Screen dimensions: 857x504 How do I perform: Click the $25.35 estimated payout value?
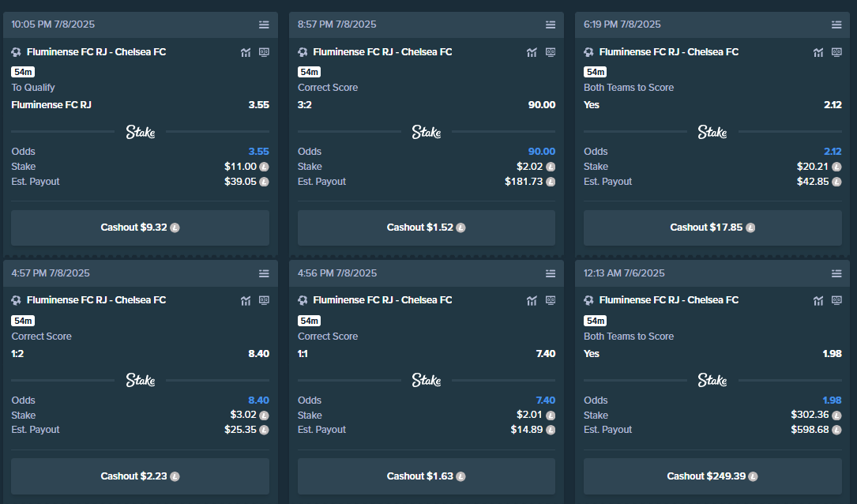tap(240, 430)
